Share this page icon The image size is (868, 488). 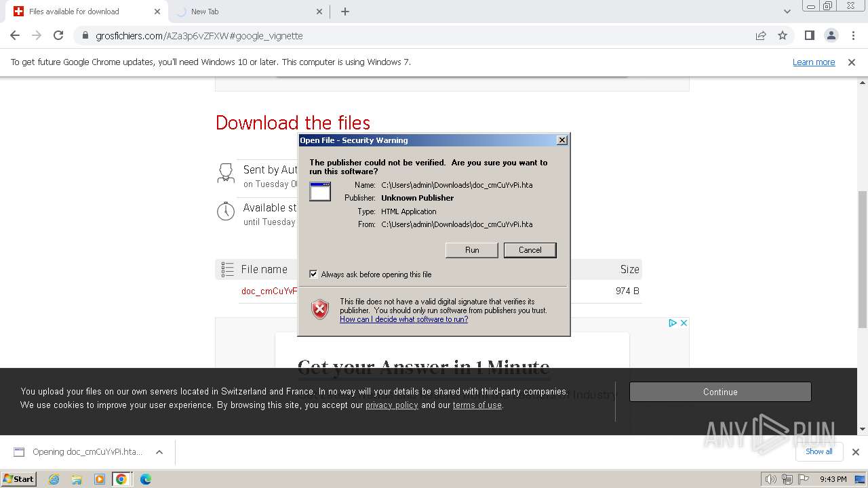tap(761, 36)
